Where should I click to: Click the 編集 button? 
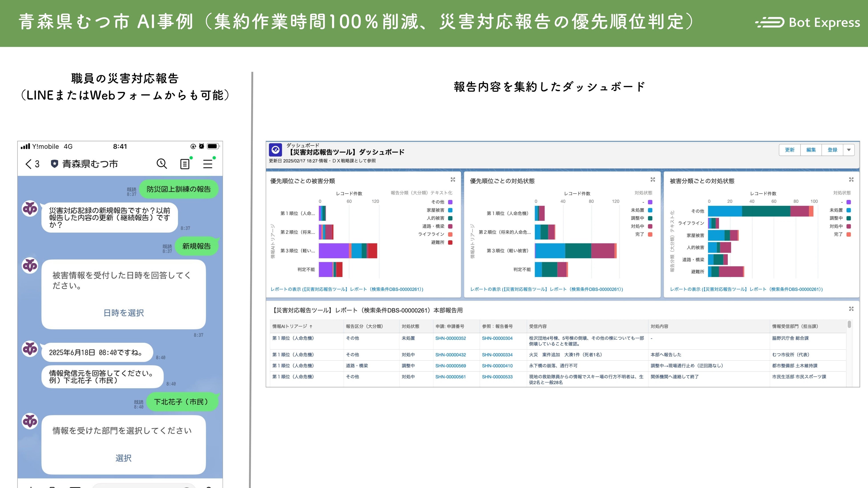point(811,150)
